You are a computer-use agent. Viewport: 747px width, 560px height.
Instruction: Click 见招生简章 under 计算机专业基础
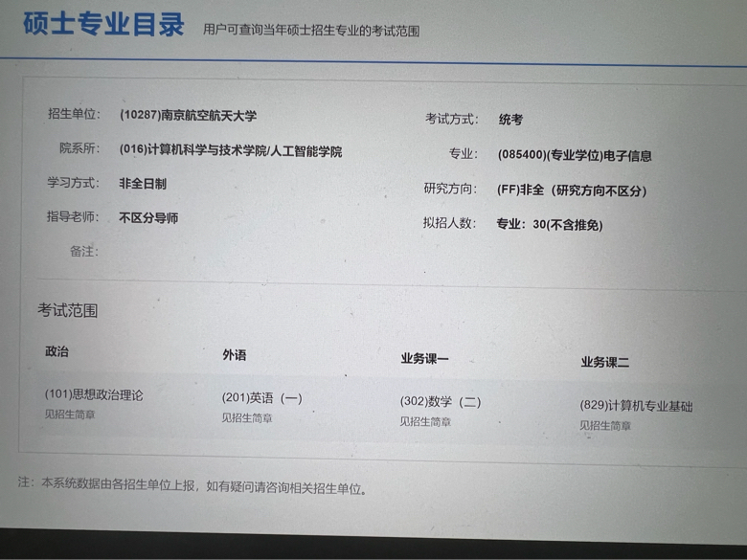(x=605, y=426)
